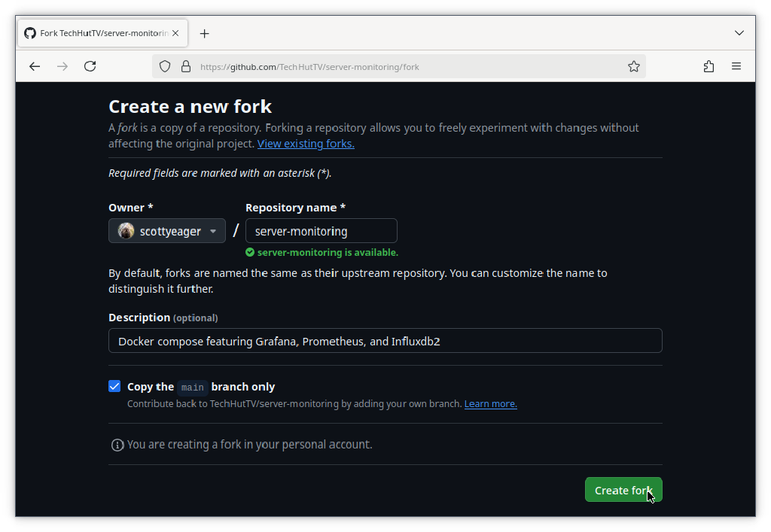Click the Learn more link about contributing back
Viewport: 771px width, 532px height.
pos(490,403)
